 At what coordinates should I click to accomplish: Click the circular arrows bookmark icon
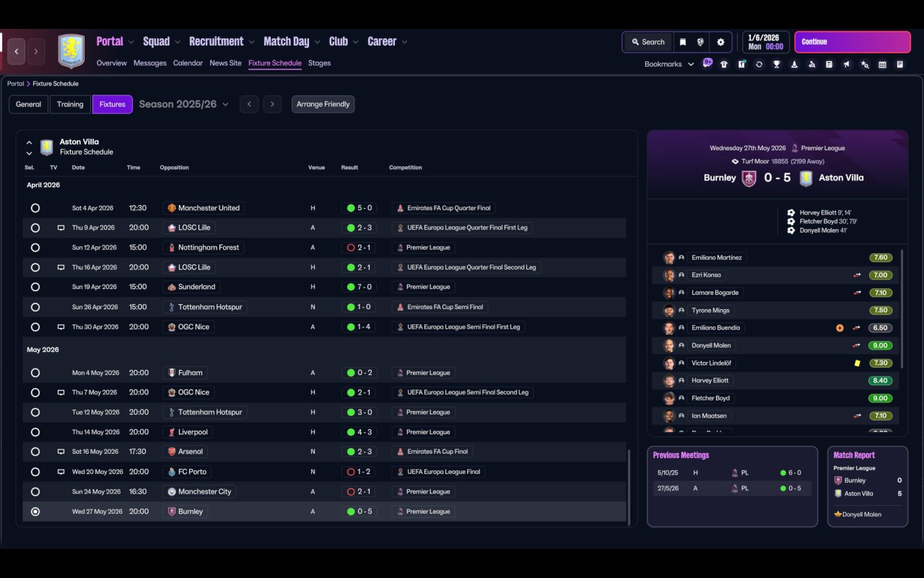[759, 64]
